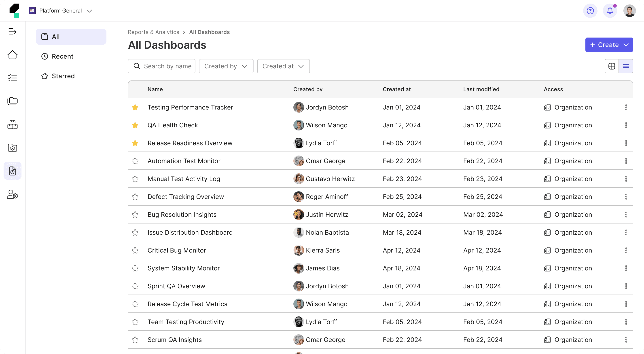Select the Recent tab in side panel
The width and height of the screenshot is (644, 354).
(62, 57)
